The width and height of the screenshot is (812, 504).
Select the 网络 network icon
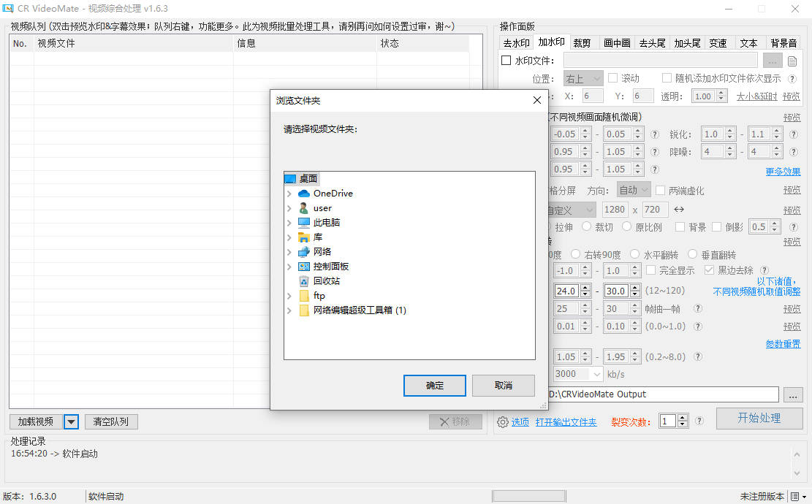pyautogui.click(x=304, y=252)
